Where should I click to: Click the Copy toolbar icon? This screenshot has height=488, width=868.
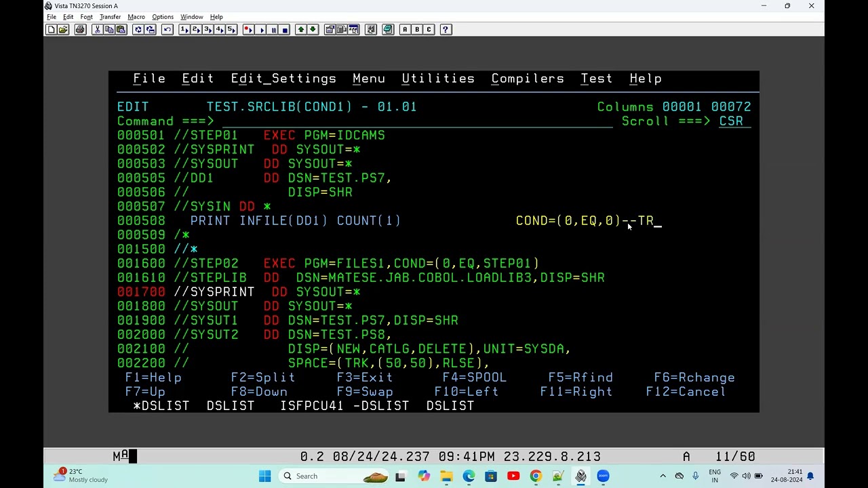(x=109, y=29)
